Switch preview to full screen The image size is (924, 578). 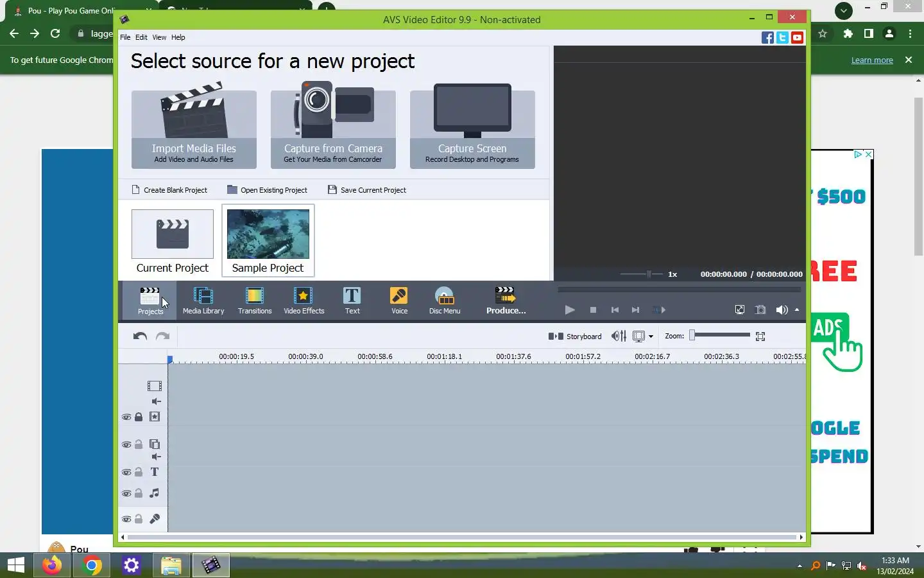(x=740, y=310)
